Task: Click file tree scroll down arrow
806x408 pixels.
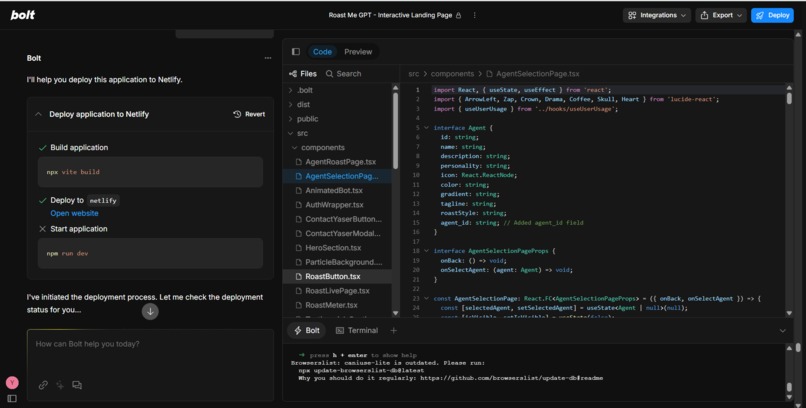Action: tap(395, 312)
